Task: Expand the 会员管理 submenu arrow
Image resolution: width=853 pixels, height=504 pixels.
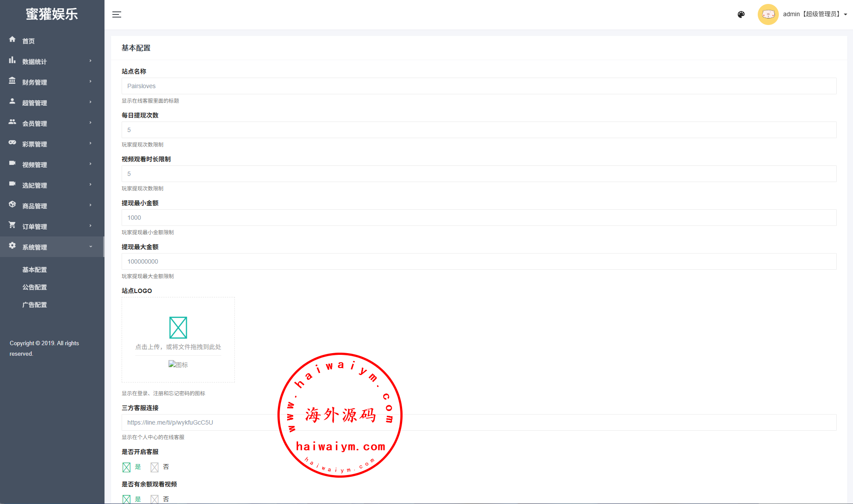Action: pyautogui.click(x=90, y=123)
